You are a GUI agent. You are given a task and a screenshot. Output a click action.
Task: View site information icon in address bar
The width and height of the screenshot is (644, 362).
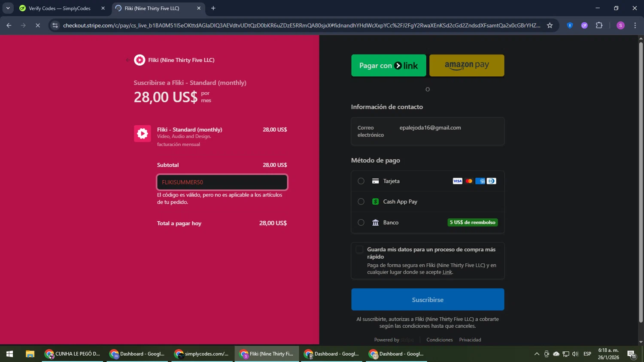[x=55, y=25]
